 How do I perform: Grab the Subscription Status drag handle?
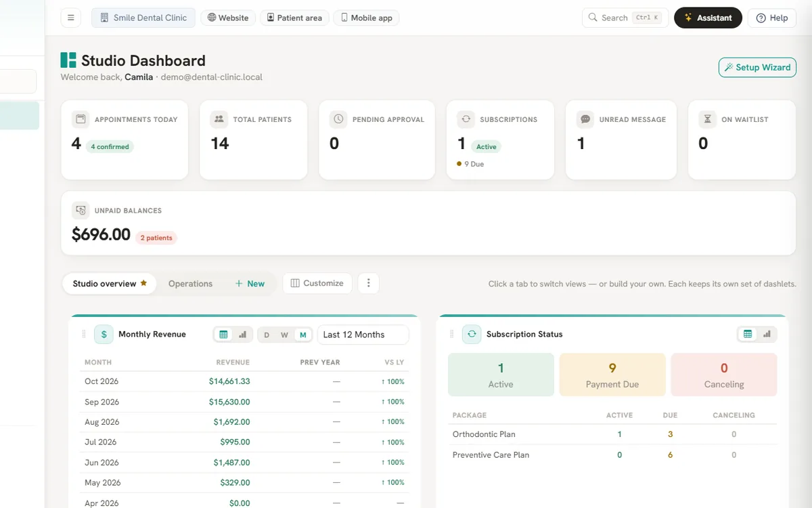tap(453, 334)
